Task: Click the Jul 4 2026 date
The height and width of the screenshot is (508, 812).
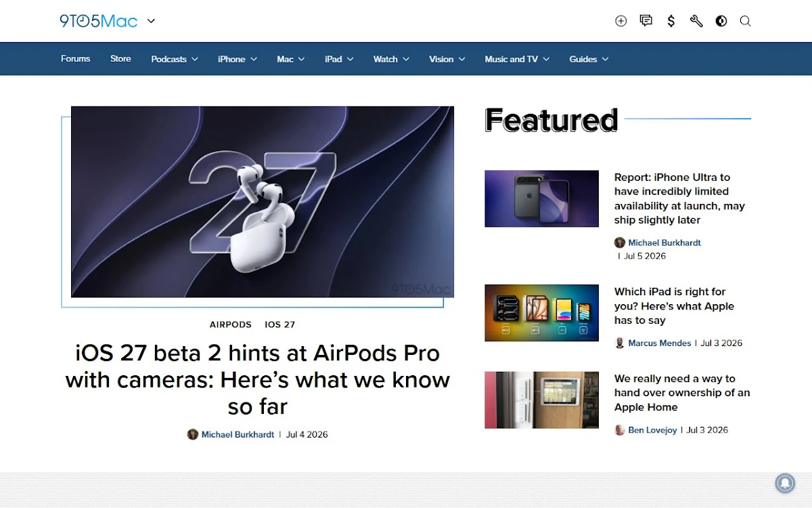Action: 307,434
